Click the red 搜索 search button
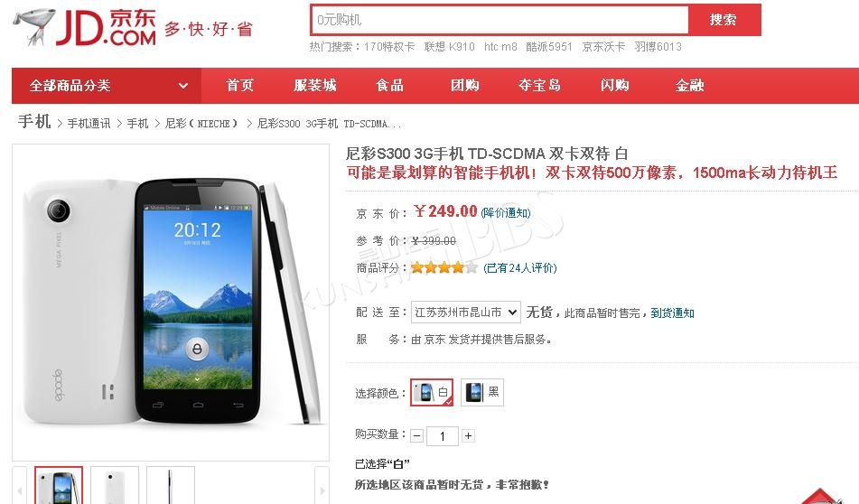Image resolution: width=859 pixels, height=504 pixels. 724,20
